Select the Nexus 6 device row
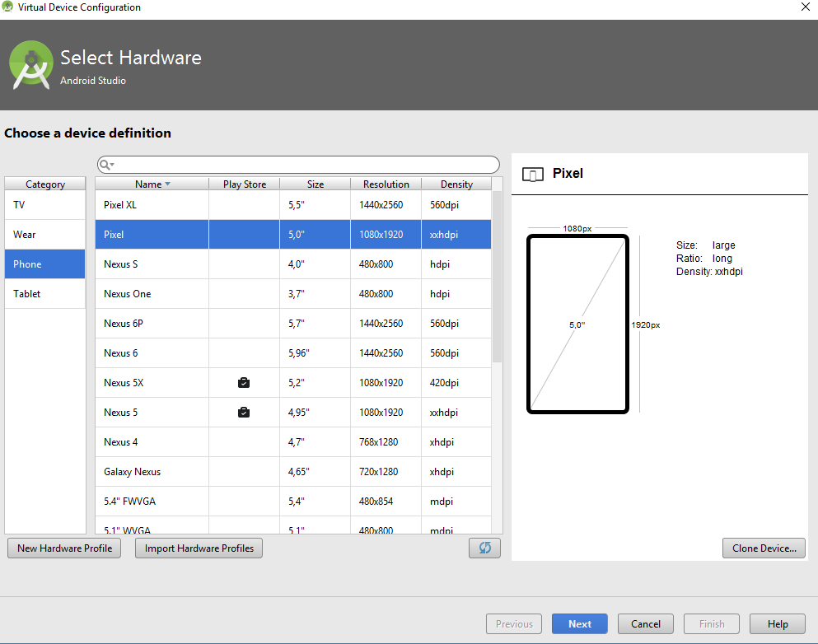 pyautogui.click(x=293, y=353)
